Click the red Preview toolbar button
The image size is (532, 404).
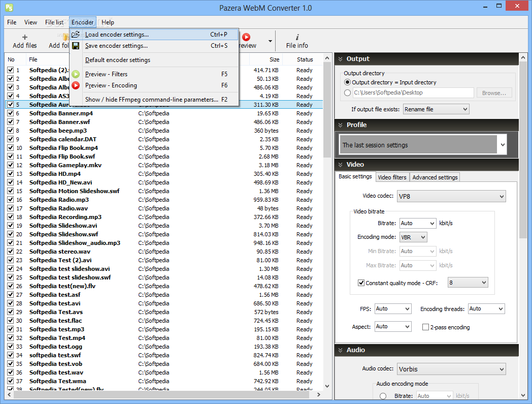tap(246, 37)
